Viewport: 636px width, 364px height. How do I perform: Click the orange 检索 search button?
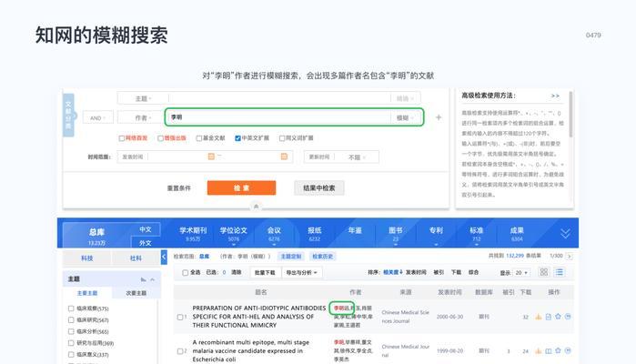(241, 187)
